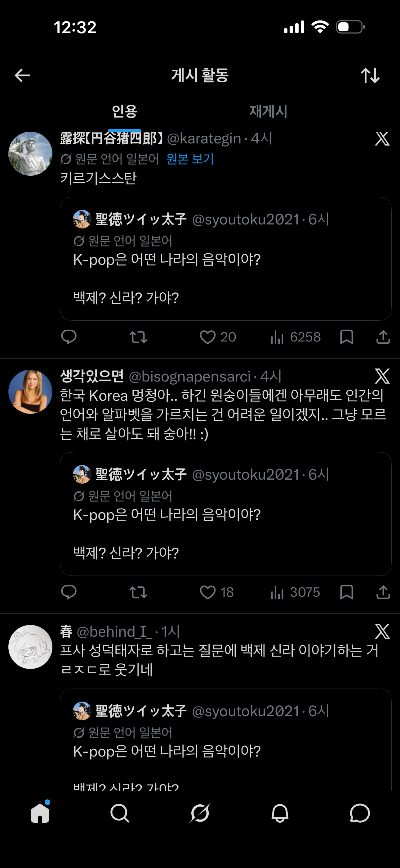Open X menu on @bisognapensarci post

pyautogui.click(x=382, y=376)
